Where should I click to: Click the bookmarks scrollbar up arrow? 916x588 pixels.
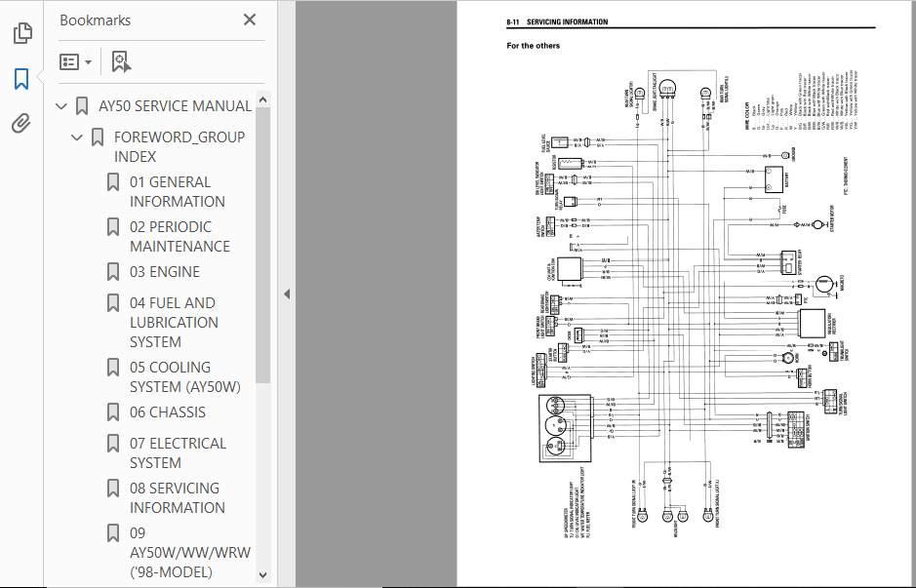click(x=262, y=99)
